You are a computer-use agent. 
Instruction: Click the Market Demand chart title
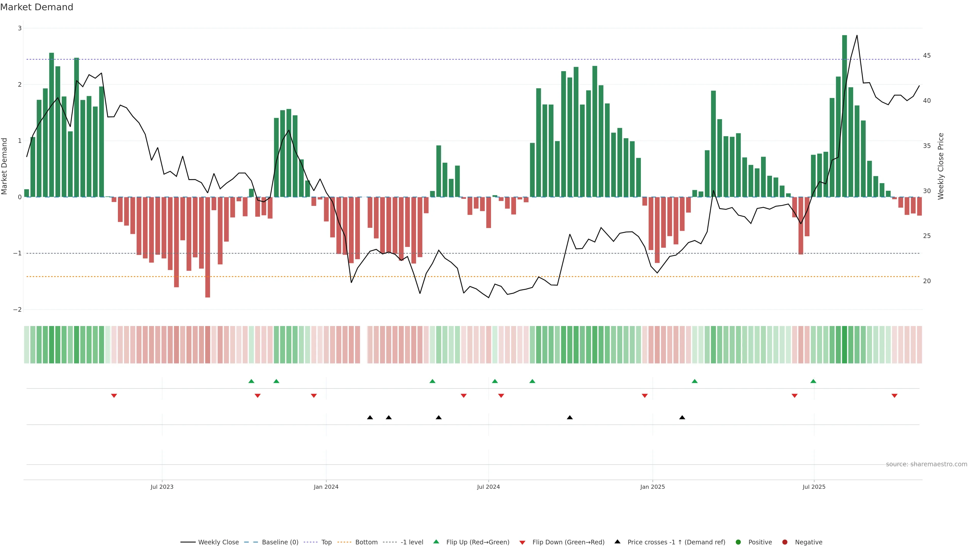[x=36, y=7]
